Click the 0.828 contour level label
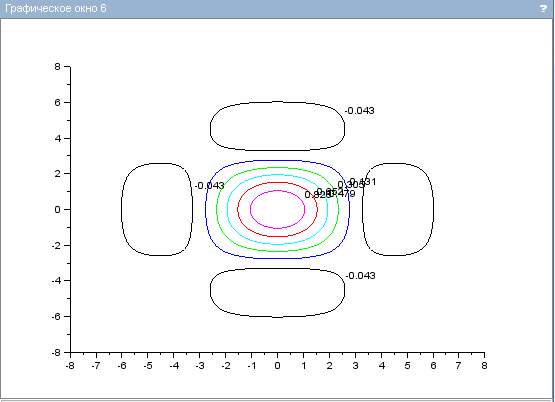 coord(317,195)
